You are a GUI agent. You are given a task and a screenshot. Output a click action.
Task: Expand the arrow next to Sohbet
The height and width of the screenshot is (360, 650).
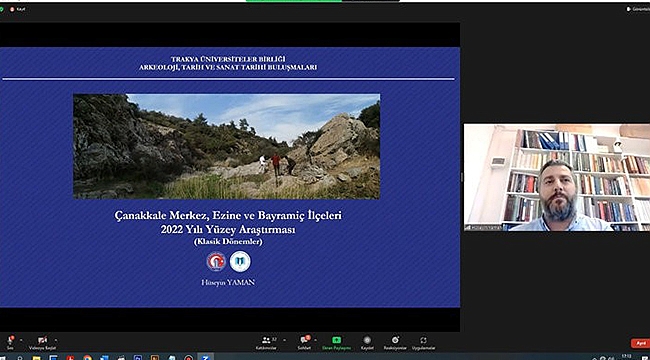pyautogui.click(x=315, y=340)
